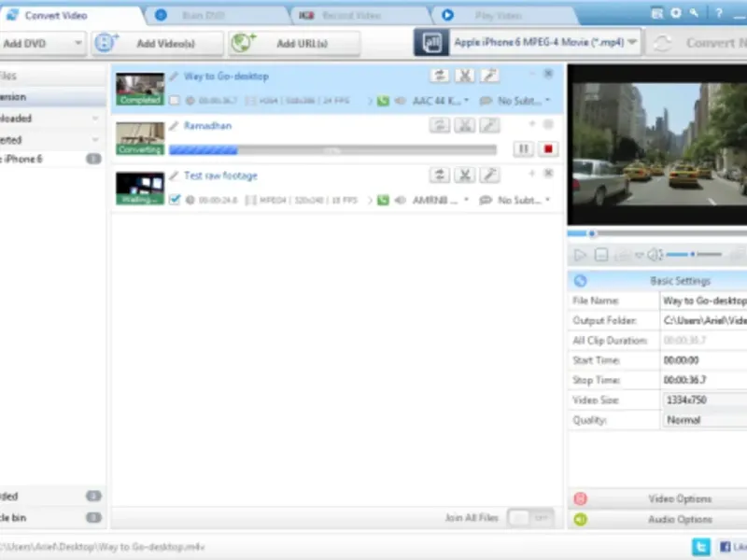Click the play button under the preview

click(580, 255)
